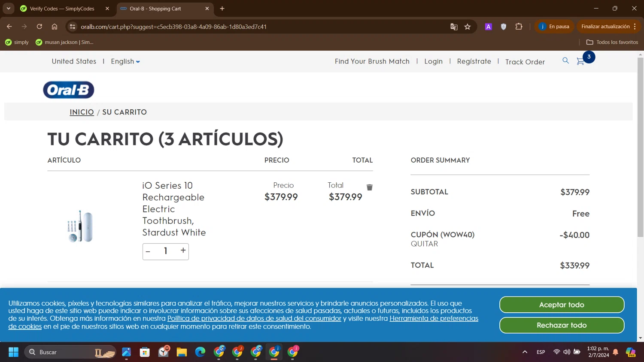Click the -$40.00 coupon discount amount
The image size is (644, 362).
(574, 235)
